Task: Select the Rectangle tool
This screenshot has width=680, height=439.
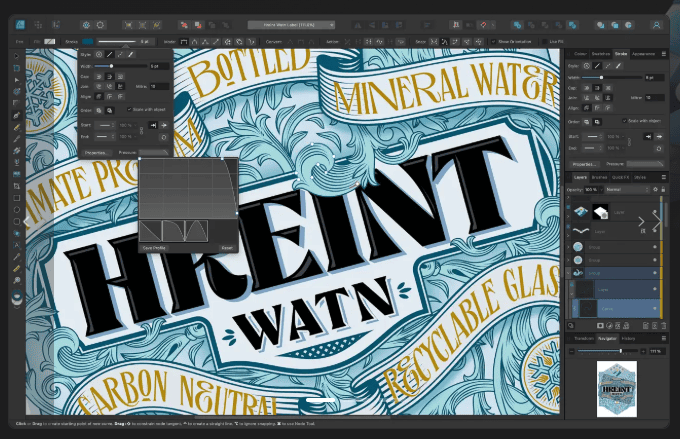Action: [x=16, y=198]
